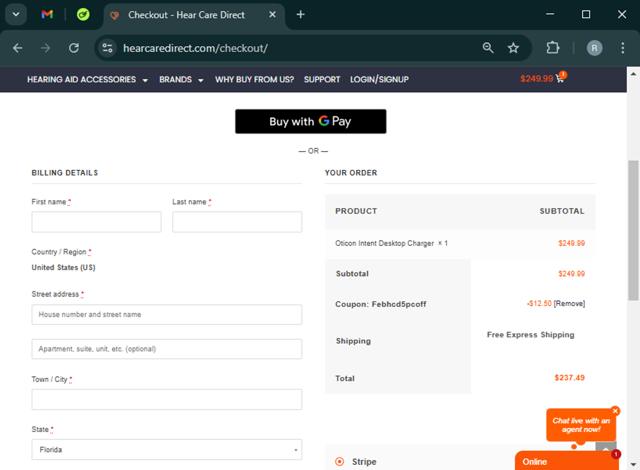This screenshot has width=640, height=470.
Task: Click the page scrollbar up arrow
Action: coord(633,74)
